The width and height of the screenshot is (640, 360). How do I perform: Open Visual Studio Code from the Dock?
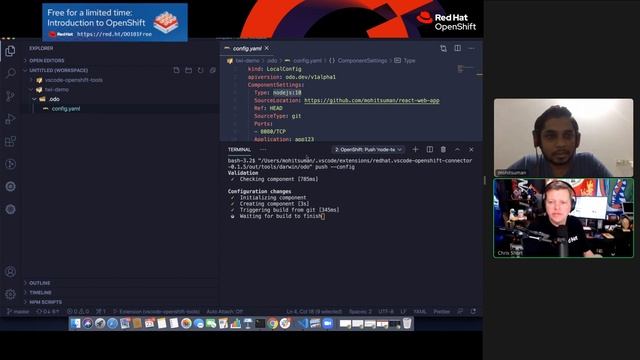[x=302, y=324]
